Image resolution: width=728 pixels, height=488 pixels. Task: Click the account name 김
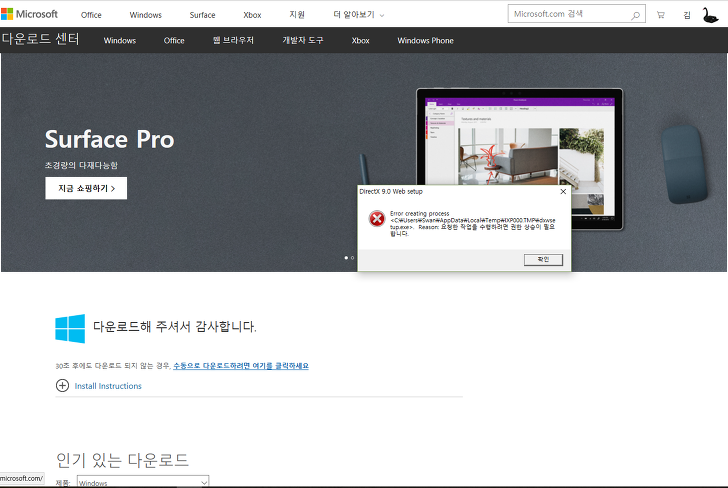(687, 15)
